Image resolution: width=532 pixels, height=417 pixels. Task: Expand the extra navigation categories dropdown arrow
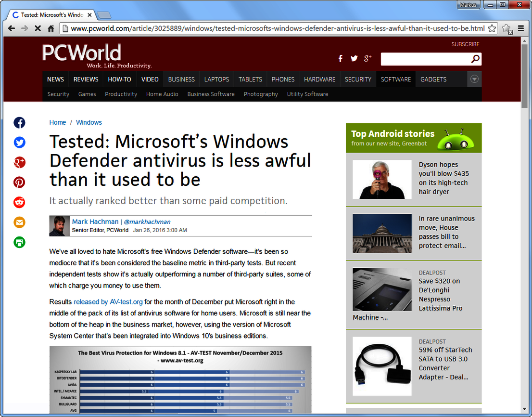click(474, 79)
